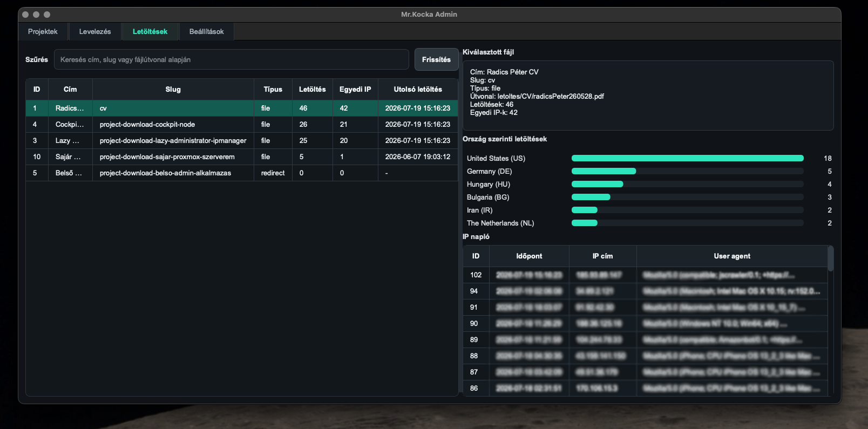Click the Cockpi… title cell
This screenshot has width=868, height=429.
70,125
